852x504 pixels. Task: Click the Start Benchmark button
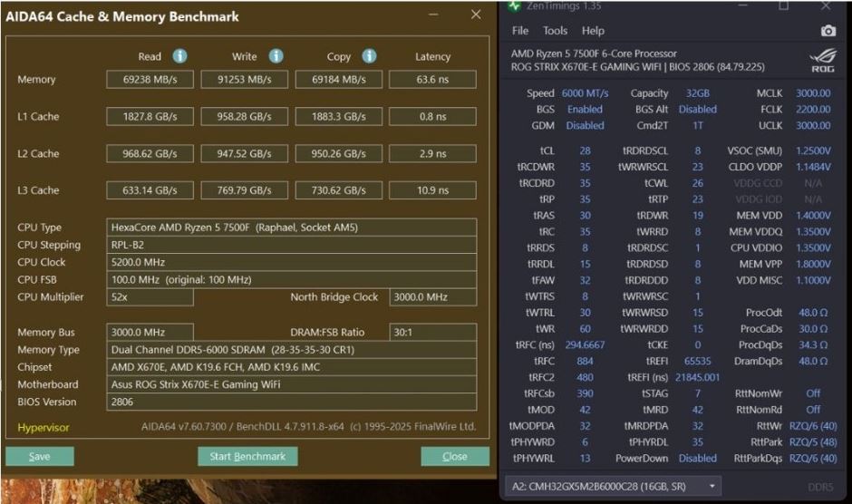click(x=247, y=456)
